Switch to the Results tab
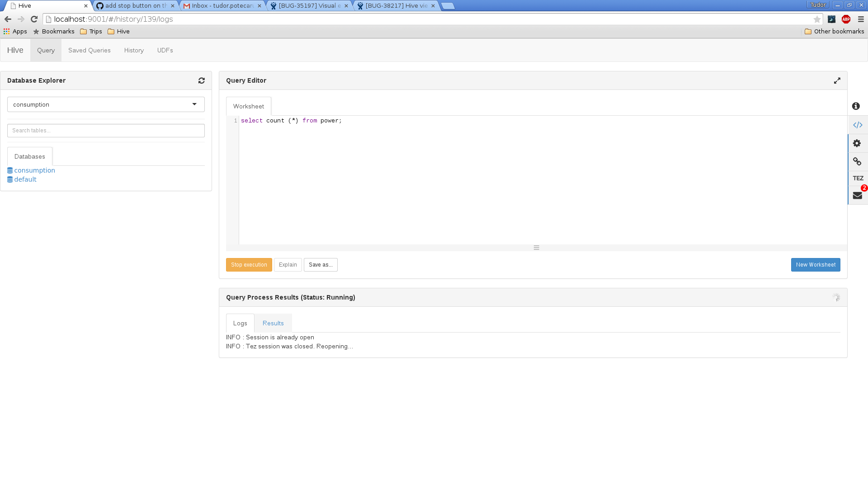Screen dimensions: 868x488 pyautogui.click(x=273, y=323)
